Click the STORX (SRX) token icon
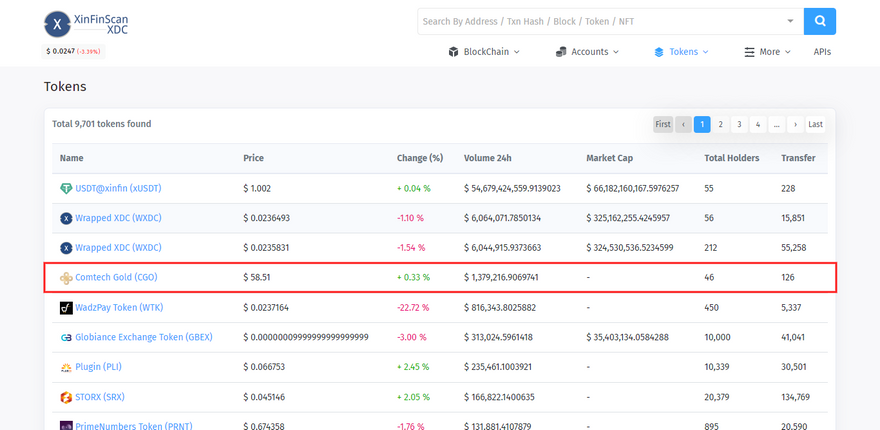 (66, 397)
